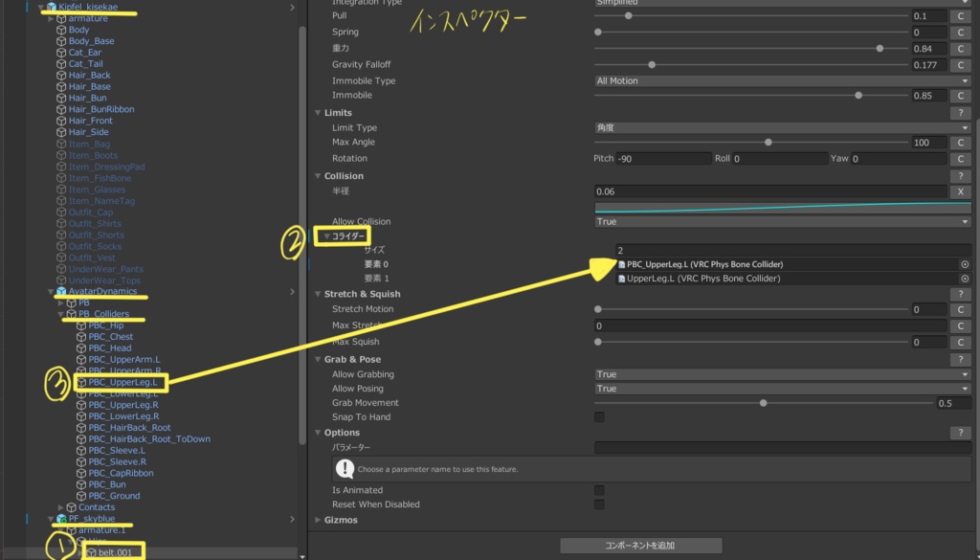
Task: Collapse the Stretch & Squish section
Action: point(318,295)
